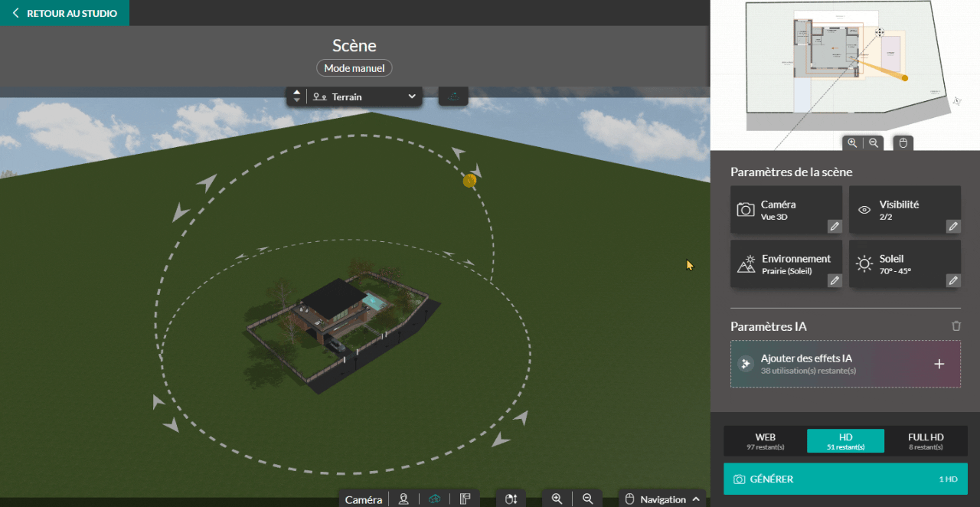Open the Terrain level dropdown
Image resolution: width=980 pixels, height=507 pixels.
[364, 96]
